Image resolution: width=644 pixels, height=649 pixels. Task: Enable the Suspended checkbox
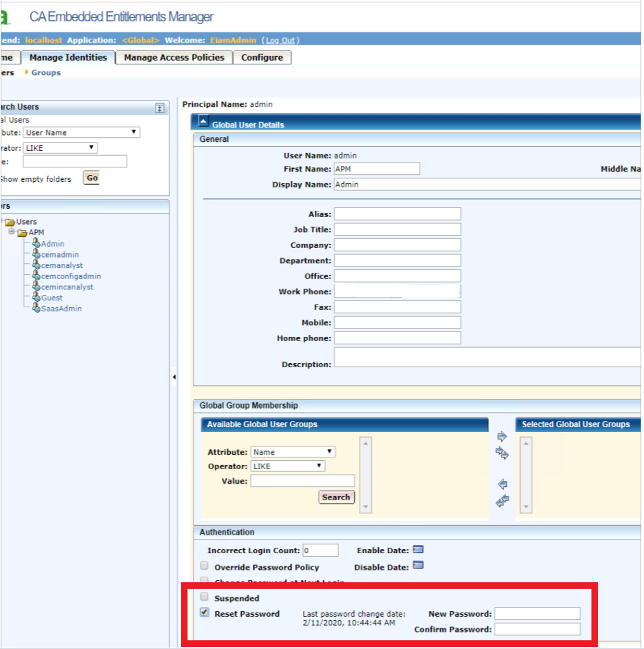pyautogui.click(x=204, y=597)
